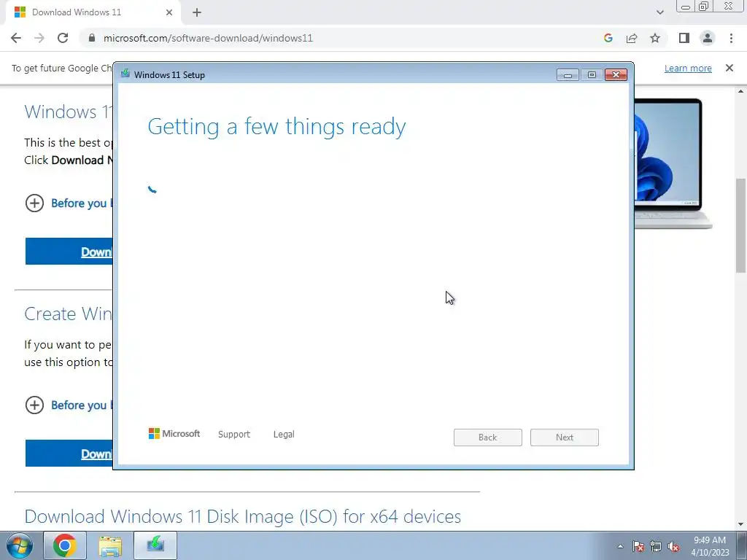Click the Chrome taskbar icon
This screenshot has width=747, height=560.
[65, 545]
